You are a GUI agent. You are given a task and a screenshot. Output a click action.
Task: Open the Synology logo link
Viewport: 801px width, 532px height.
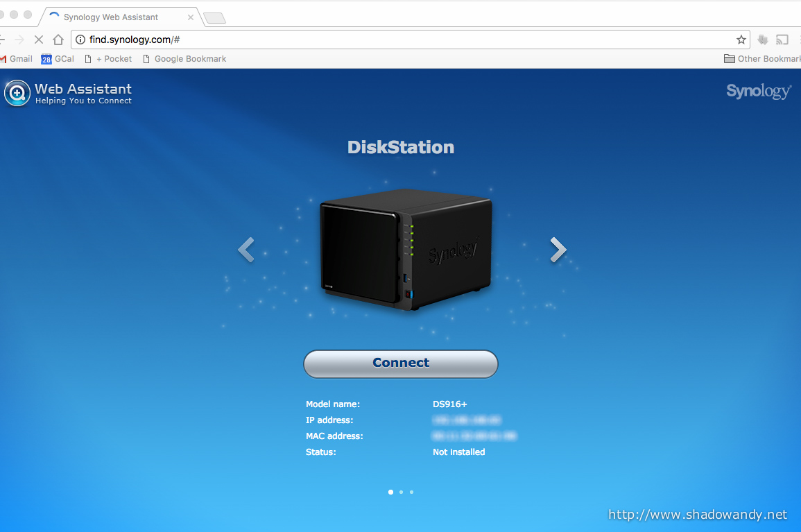(x=759, y=92)
